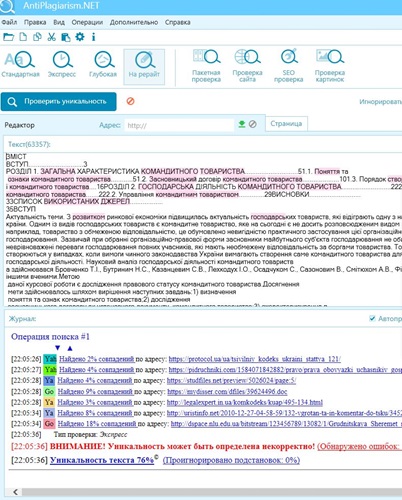The image size is (402, 500).
Task: Toggle the Автопр checkbox in journal header
Action: coord(372,318)
